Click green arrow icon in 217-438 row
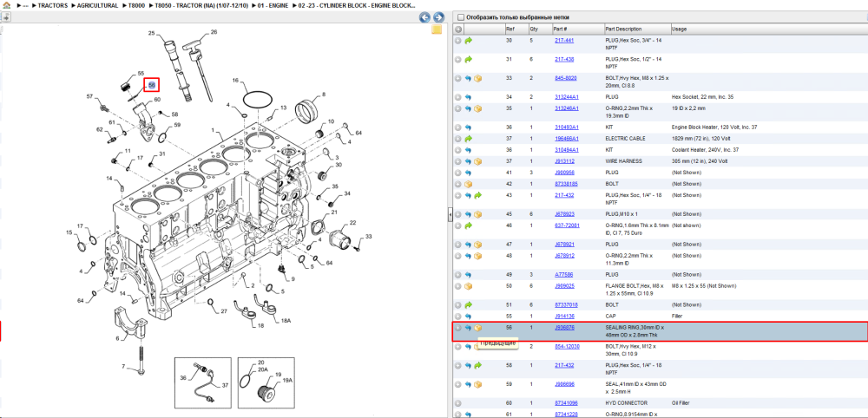868x418 pixels. point(469,59)
